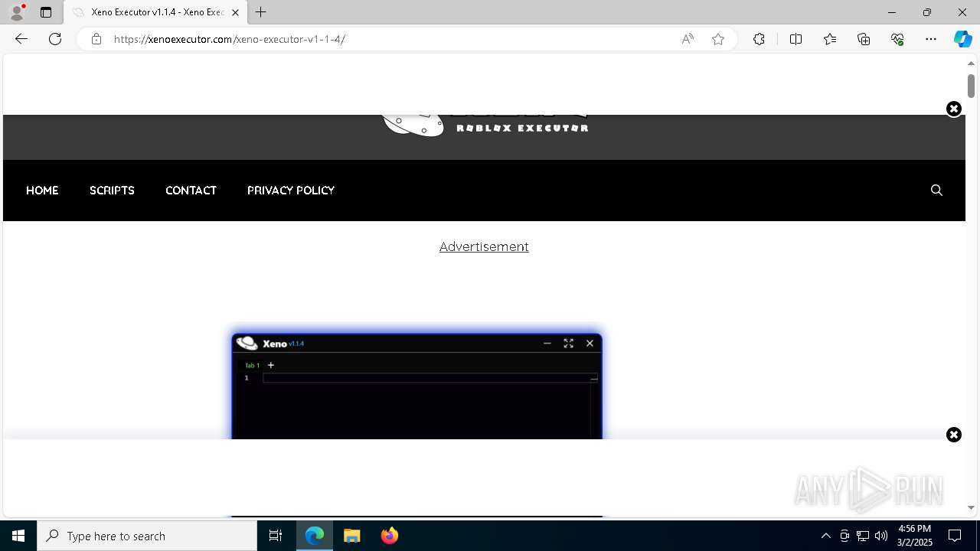Open the tab actions menu icon
This screenshot has height=551, width=980.
(46, 12)
